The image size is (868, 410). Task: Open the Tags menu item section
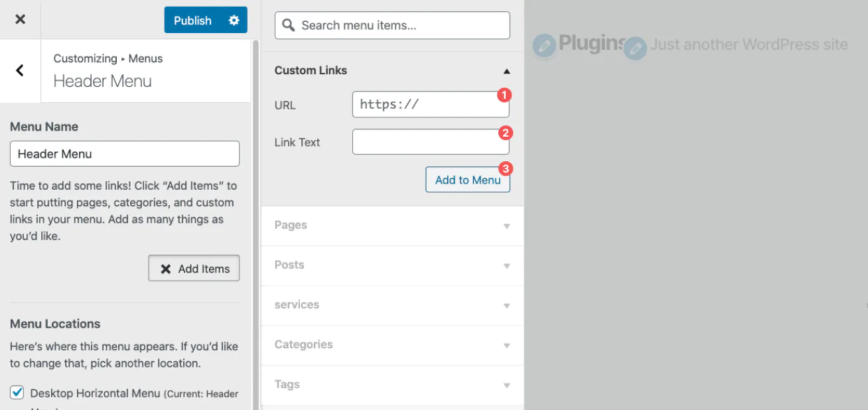392,385
